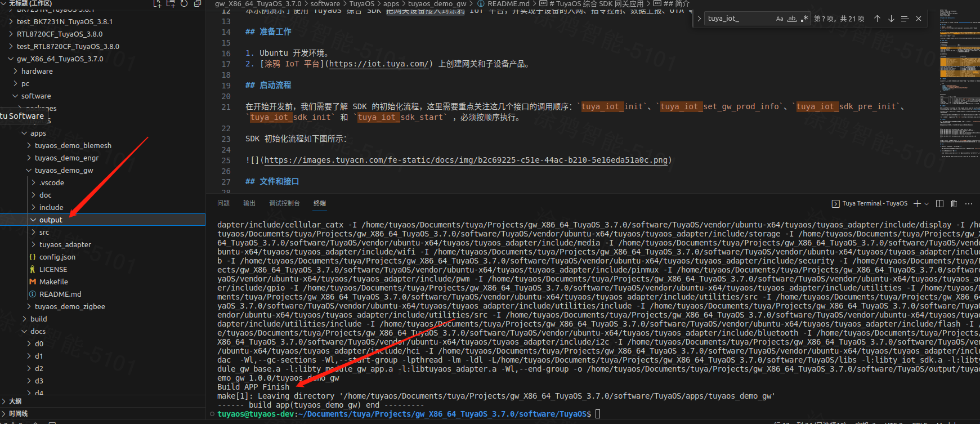Screen dimensions: 980x424
Task: Expand RTL8720CF_TuyaOS_3.8.0 folder
Action: (x=102, y=34)
